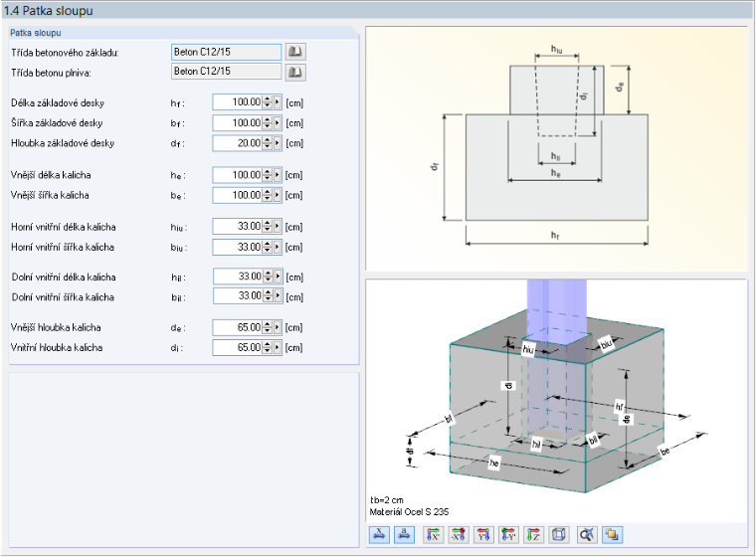Open material library for Třída betonového základu
Viewport: 756px width, 557px height.
(x=295, y=52)
